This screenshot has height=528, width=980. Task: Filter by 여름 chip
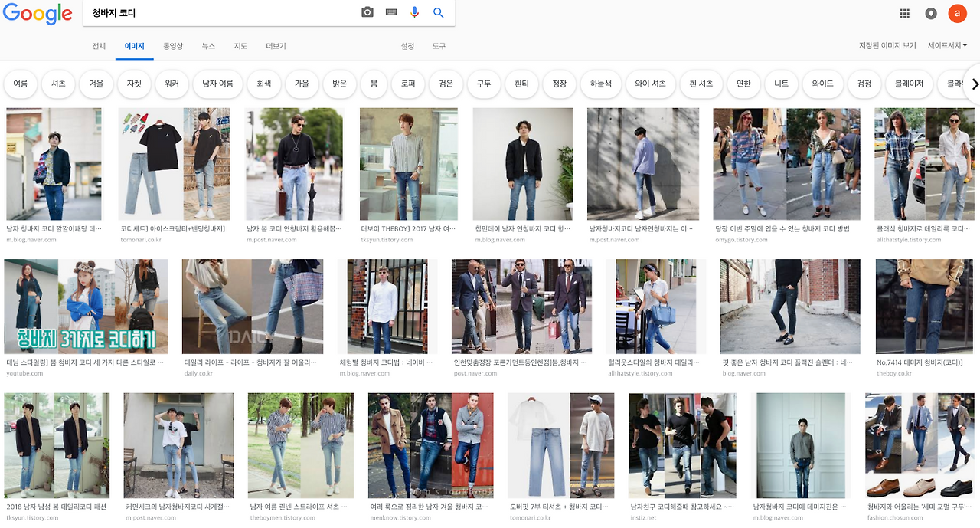point(21,84)
